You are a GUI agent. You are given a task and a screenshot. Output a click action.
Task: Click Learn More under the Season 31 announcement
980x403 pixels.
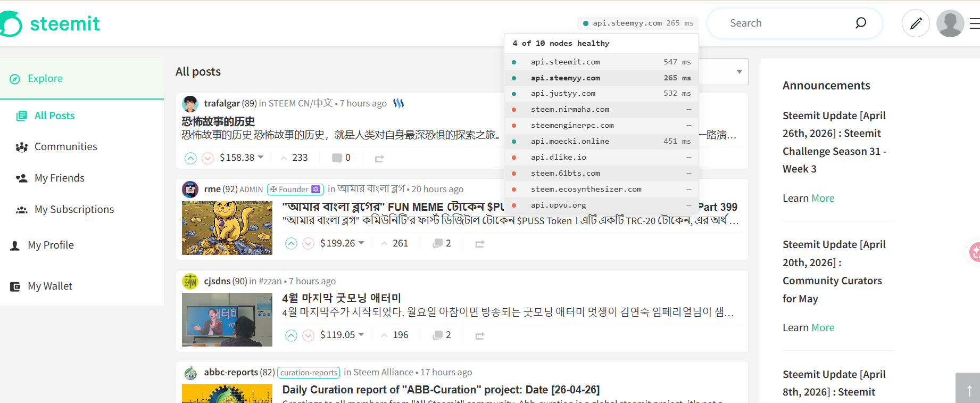tap(809, 199)
